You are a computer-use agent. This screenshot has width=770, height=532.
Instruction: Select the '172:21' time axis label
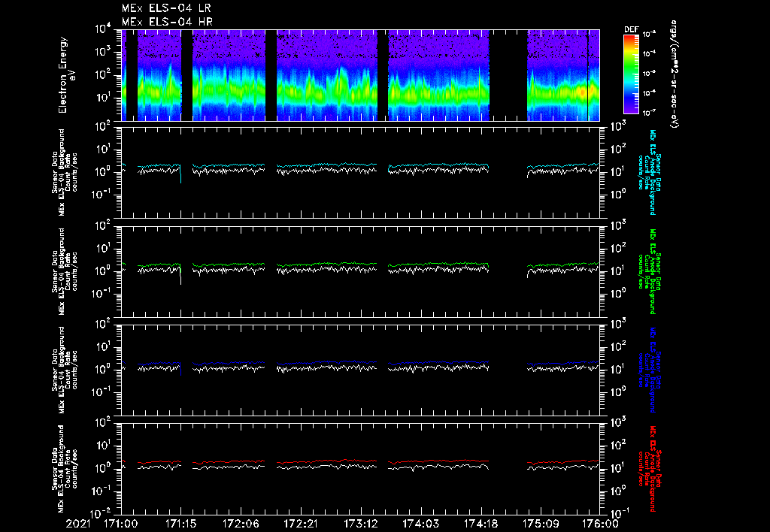pyautogui.click(x=301, y=524)
